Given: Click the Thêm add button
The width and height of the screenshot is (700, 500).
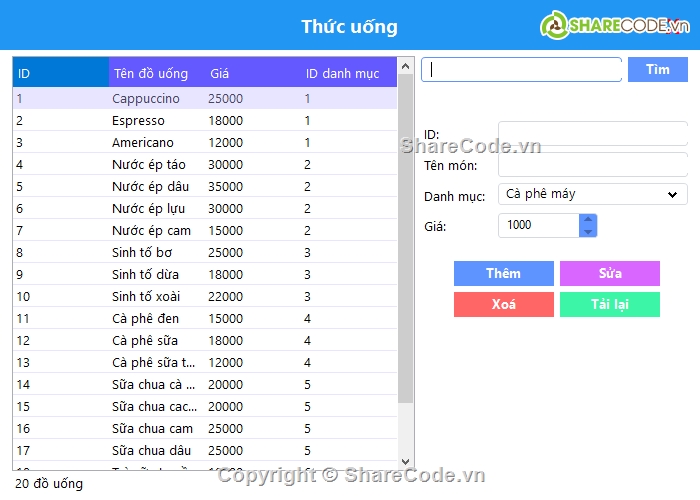Looking at the screenshot, I should (x=503, y=274).
